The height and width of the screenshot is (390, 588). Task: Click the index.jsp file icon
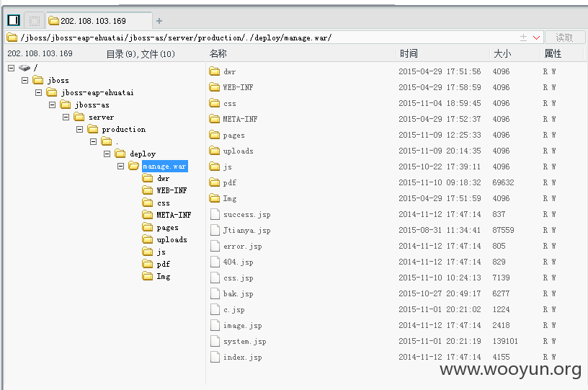tap(215, 357)
